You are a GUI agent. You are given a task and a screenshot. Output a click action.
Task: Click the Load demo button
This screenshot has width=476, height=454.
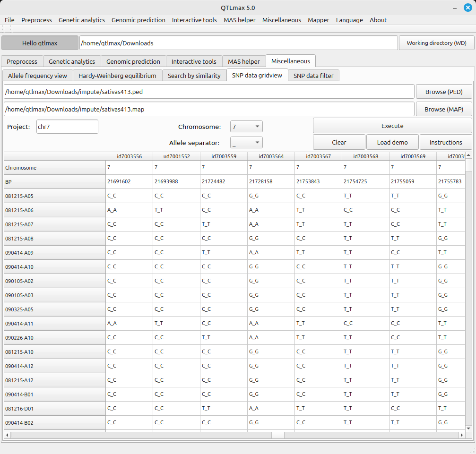[392, 142]
